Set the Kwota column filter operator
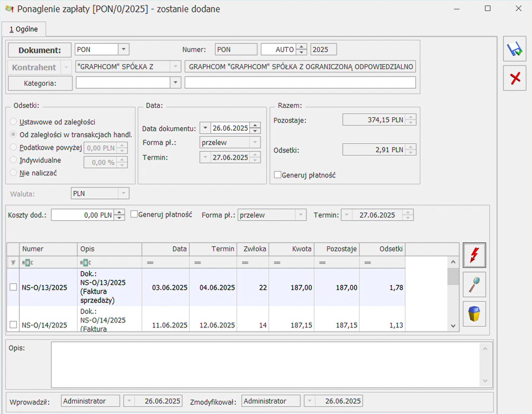 [277, 262]
